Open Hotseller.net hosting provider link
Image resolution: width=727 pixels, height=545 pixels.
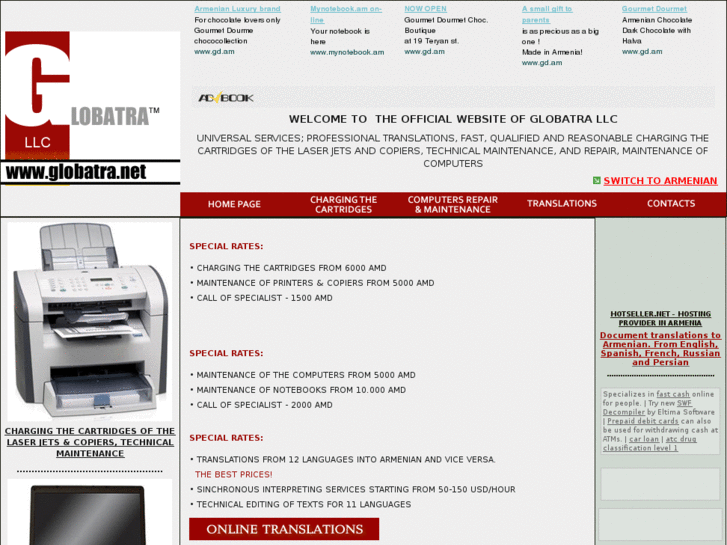click(x=660, y=318)
